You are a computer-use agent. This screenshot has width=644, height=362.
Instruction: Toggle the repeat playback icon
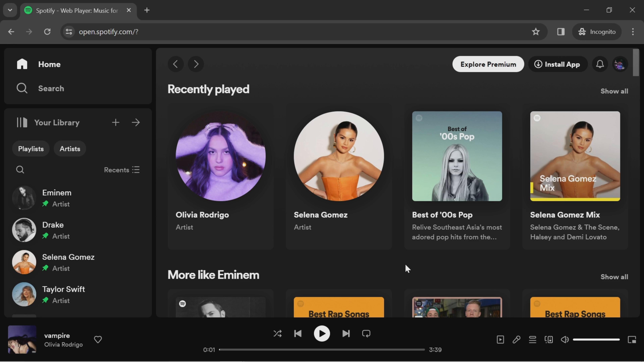pyautogui.click(x=366, y=334)
